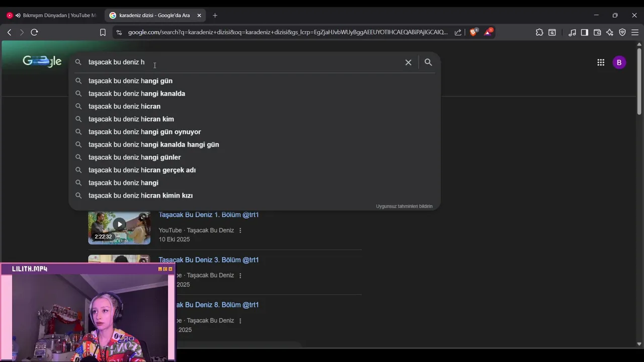The image size is (644, 362).
Task: Click the Google logo
Action: [x=42, y=61]
